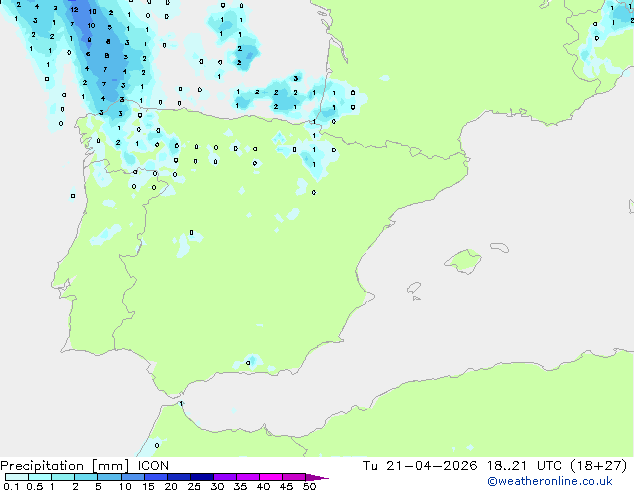
Task: Click the 'Tu' weekday abbreviation
Action: [370, 466]
